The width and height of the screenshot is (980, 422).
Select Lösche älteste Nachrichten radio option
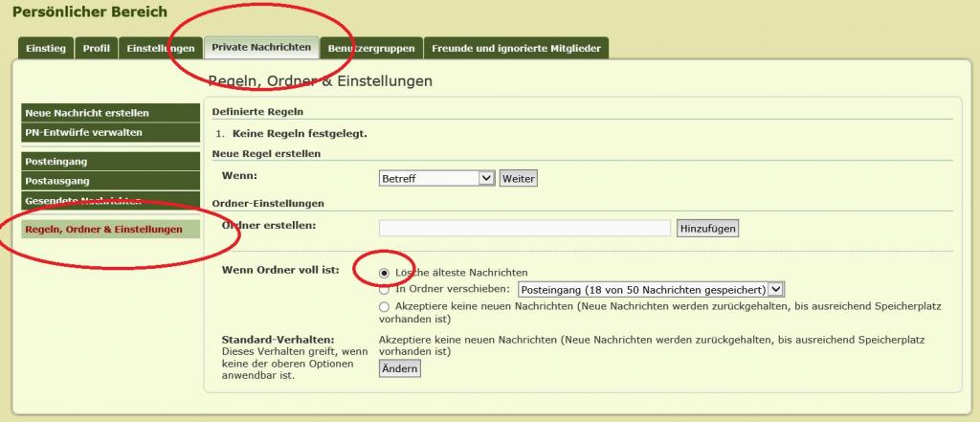pos(385,273)
